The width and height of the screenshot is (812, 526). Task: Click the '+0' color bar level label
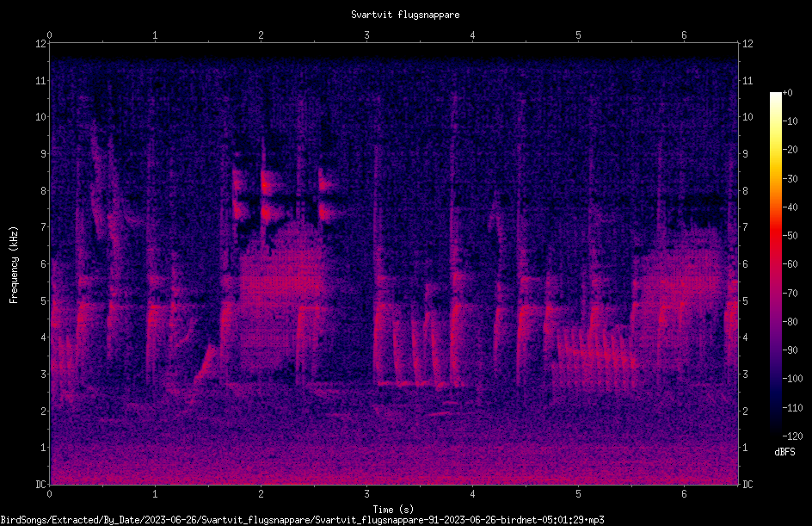pyautogui.click(x=787, y=93)
